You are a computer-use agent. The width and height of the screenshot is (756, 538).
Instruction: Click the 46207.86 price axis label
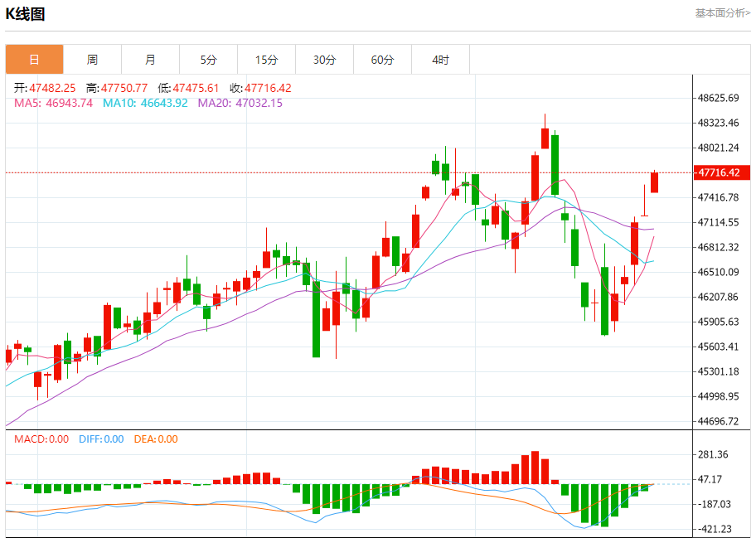719,297
